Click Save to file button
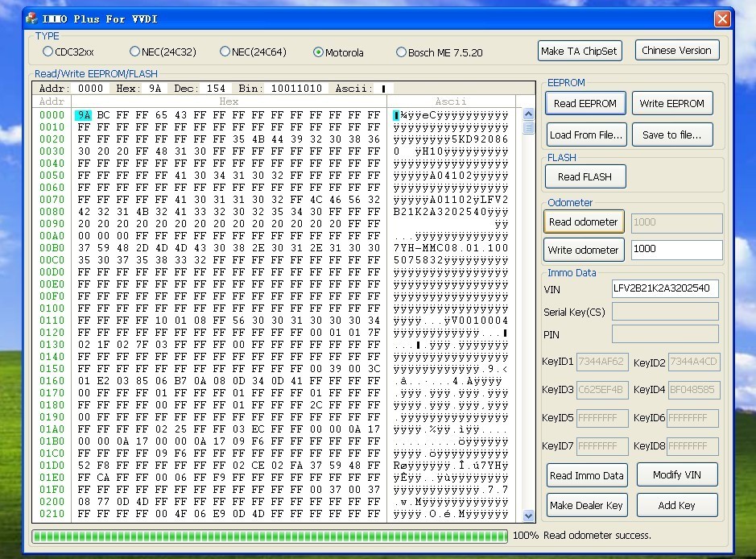The width and height of the screenshot is (756, 559). [x=672, y=135]
